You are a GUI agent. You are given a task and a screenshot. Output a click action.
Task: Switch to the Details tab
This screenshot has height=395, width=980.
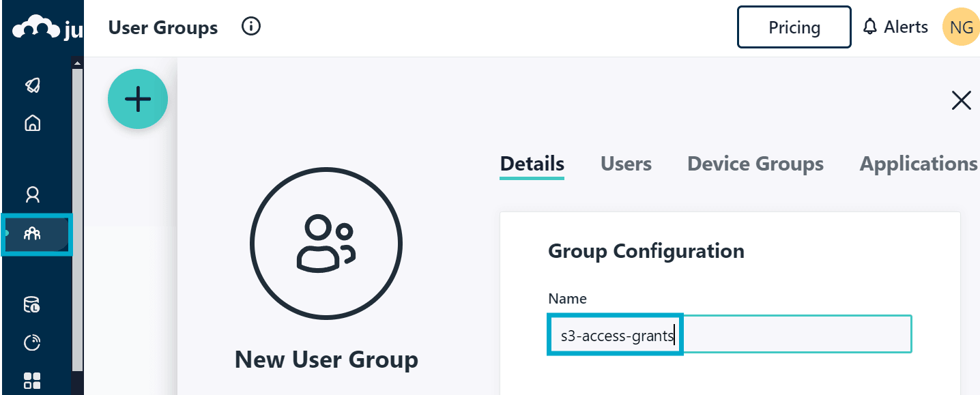pyautogui.click(x=532, y=164)
